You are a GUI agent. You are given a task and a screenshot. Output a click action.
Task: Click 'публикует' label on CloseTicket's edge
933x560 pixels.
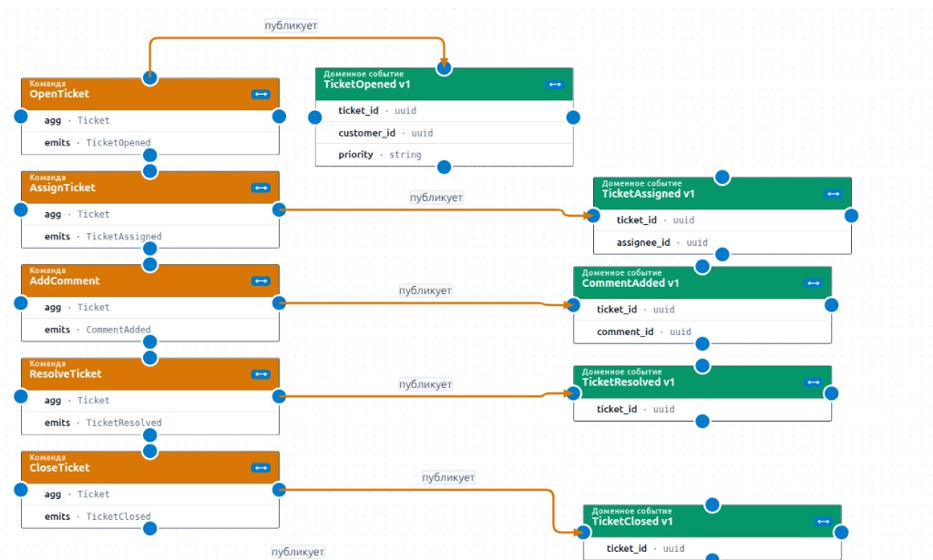448,477
